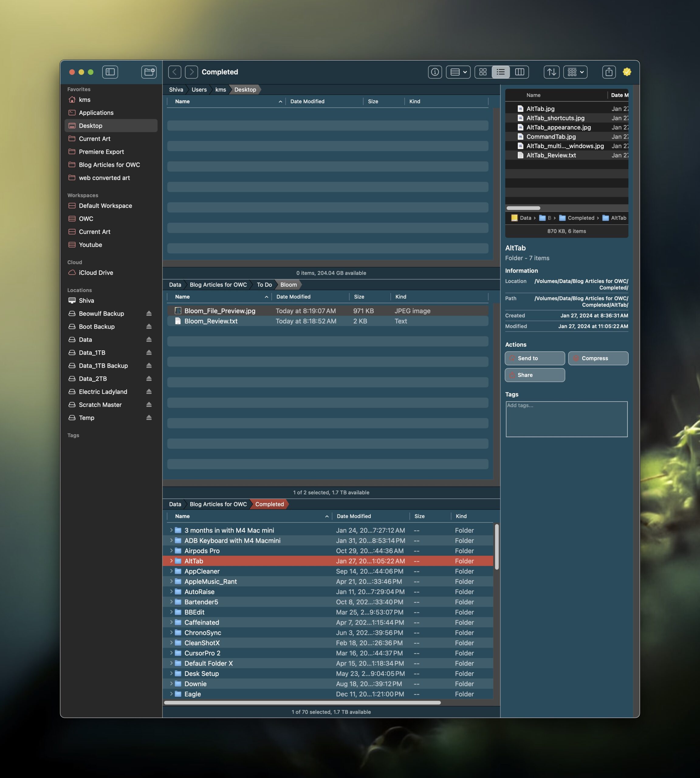Open the pane layout dropdown
This screenshot has height=778, width=700.
click(x=458, y=72)
